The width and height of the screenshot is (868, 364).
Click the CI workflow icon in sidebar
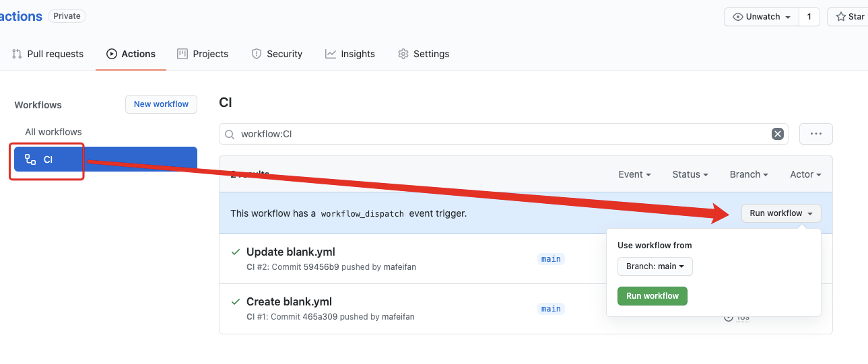[x=30, y=159]
